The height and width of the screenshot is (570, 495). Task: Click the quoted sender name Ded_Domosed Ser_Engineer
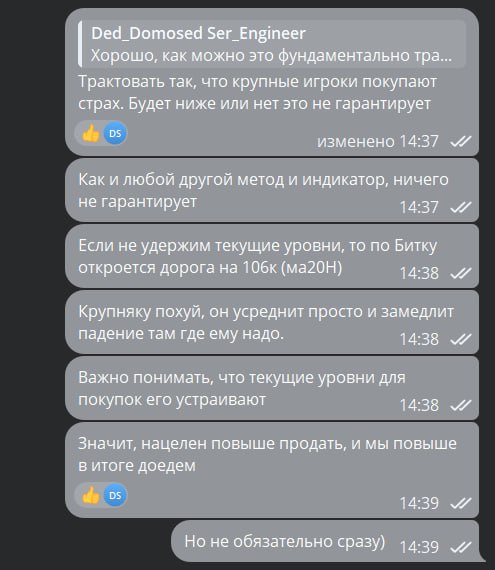[198, 33]
